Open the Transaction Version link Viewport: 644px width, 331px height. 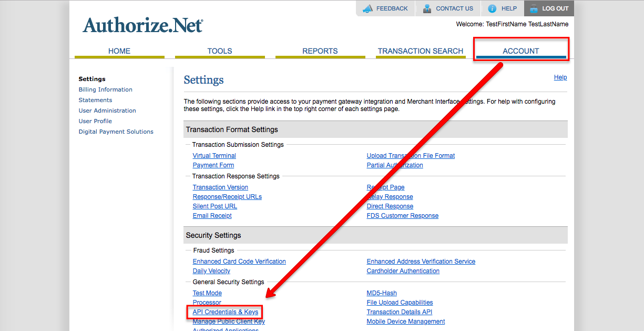tap(220, 187)
